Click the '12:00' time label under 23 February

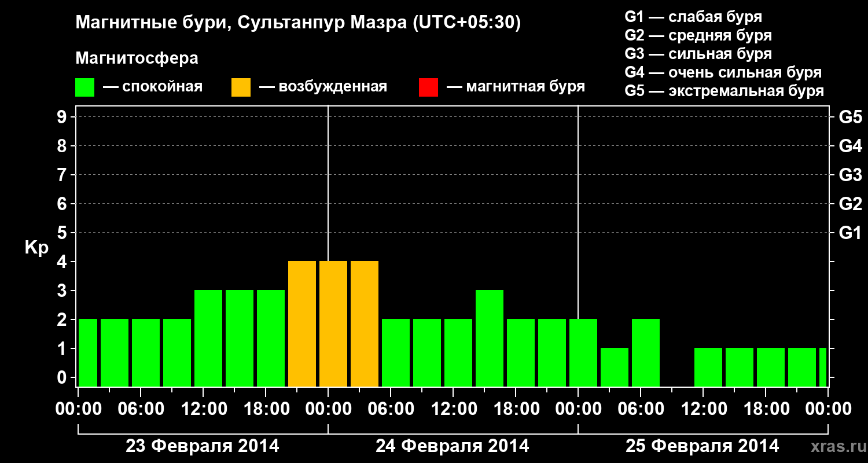203,409
